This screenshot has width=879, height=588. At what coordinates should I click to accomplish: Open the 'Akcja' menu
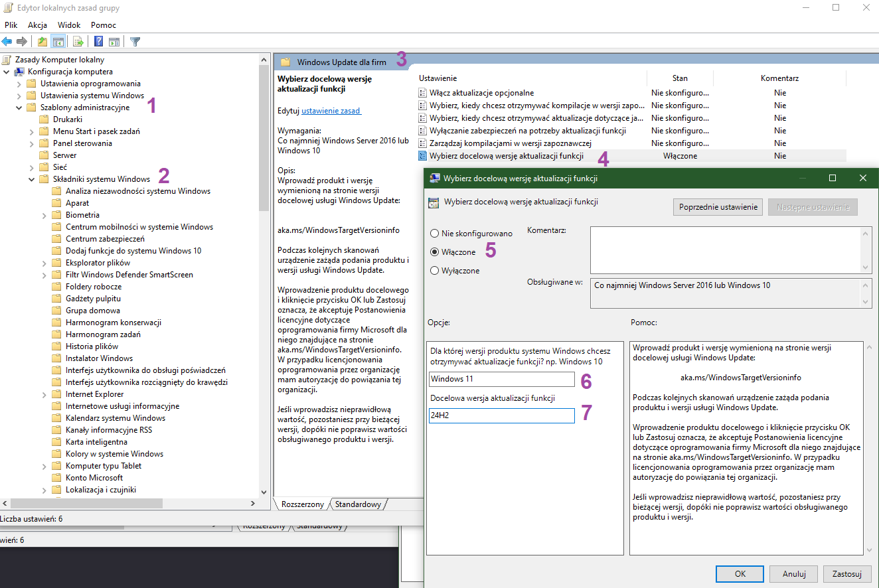click(x=37, y=25)
